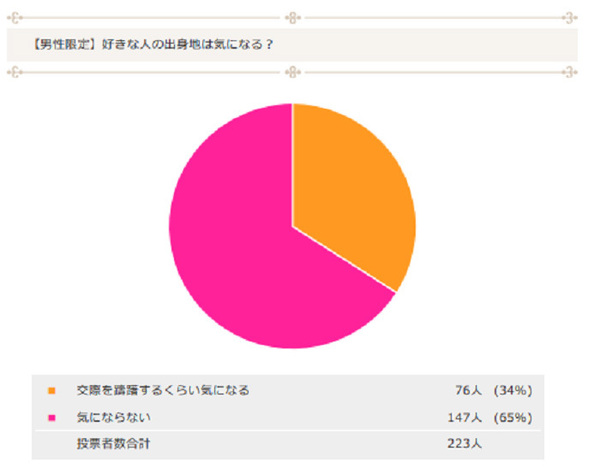Image resolution: width=600 pixels, height=469 pixels.
Task: Click the question text 好きな人の出身地は気になる？
Action: point(189,45)
